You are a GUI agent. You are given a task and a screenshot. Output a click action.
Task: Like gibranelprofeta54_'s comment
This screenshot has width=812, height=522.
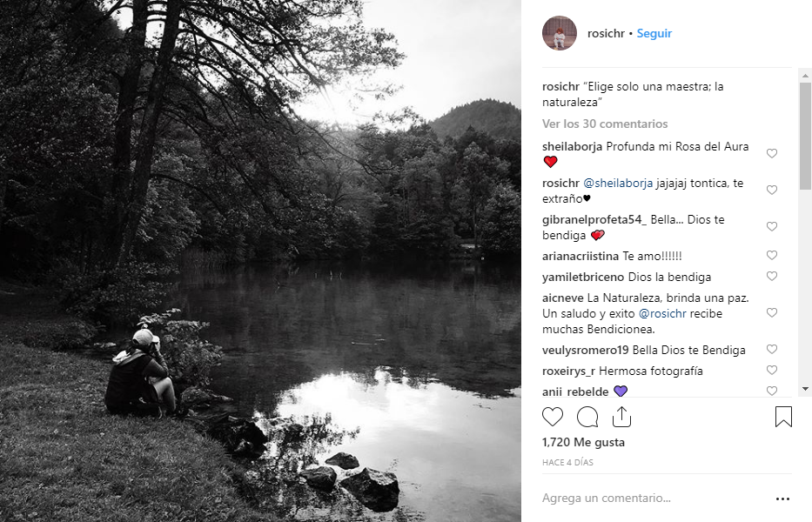pyautogui.click(x=771, y=226)
